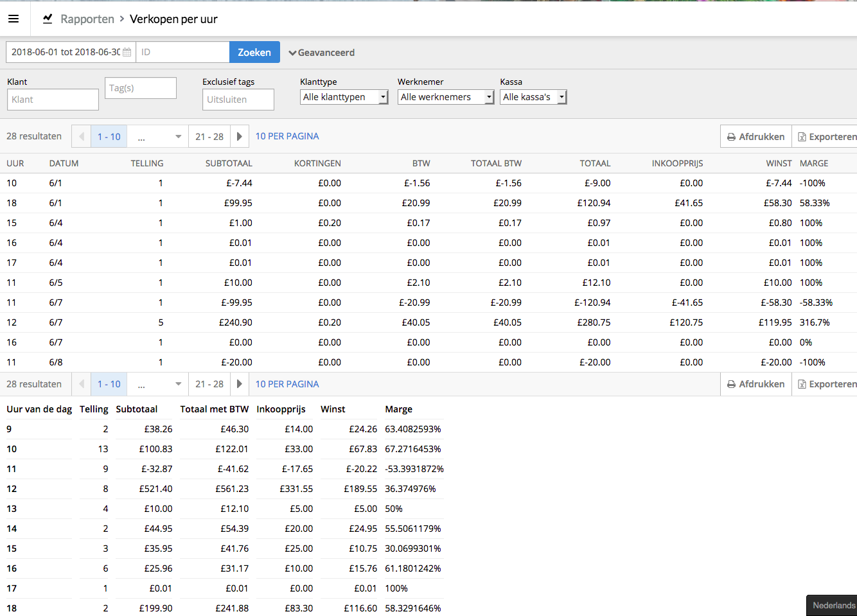The height and width of the screenshot is (616, 857).
Task: Open the Kassa dropdown
Action: [533, 97]
